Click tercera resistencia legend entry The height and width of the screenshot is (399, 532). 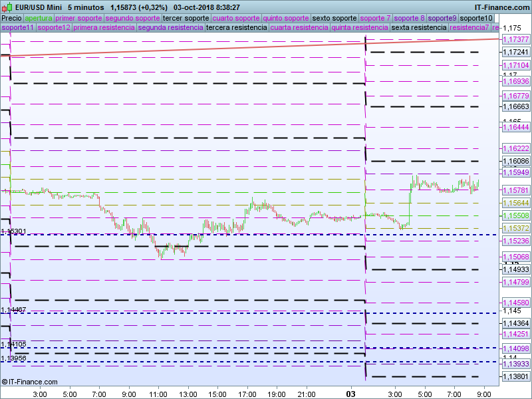tap(236, 28)
